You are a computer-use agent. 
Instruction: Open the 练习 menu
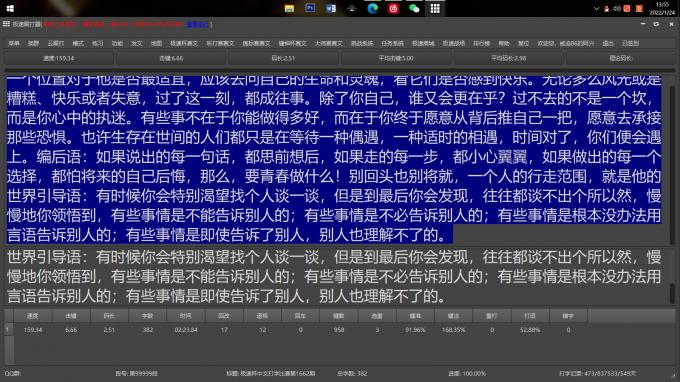point(98,43)
